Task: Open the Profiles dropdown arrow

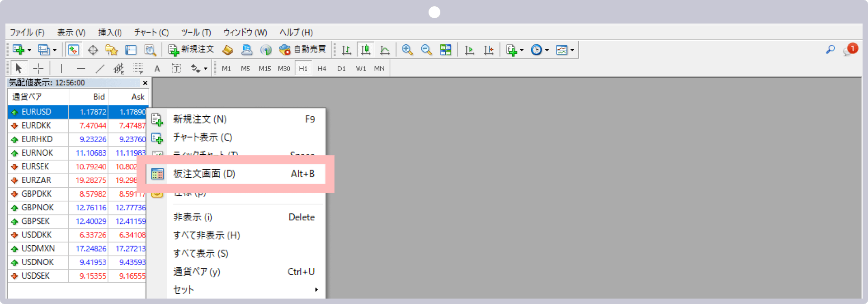Action: (x=55, y=50)
